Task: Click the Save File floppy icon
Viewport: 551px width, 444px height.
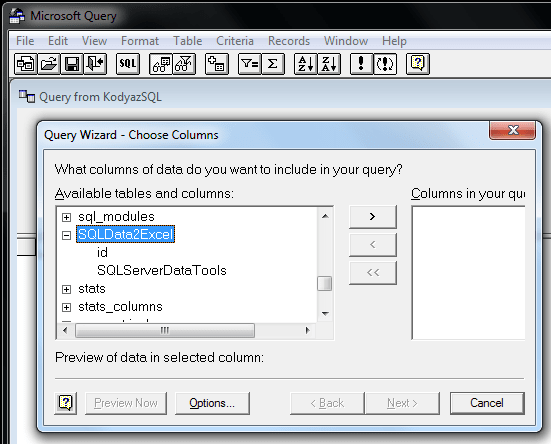Action: [x=72, y=64]
